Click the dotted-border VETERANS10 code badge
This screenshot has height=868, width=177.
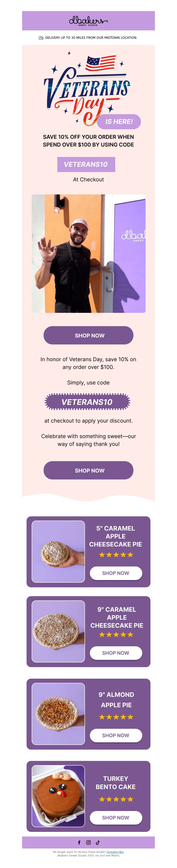point(87,402)
